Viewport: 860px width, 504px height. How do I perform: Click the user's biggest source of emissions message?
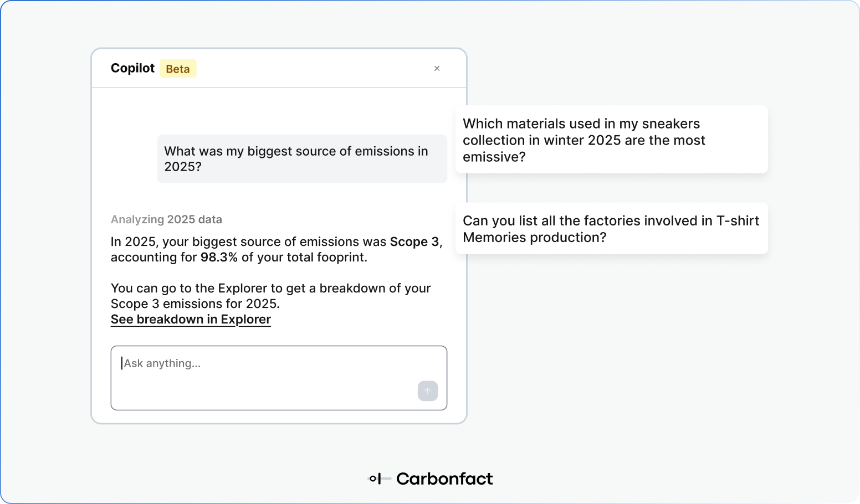tap(302, 159)
